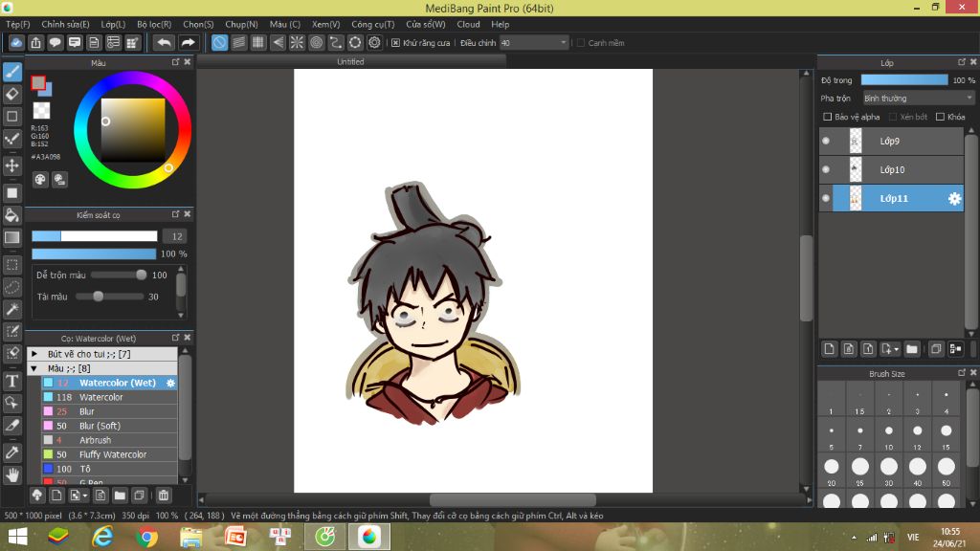Select the Eyedropper tool
The width and height of the screenshot is (980, 551).
11,452
